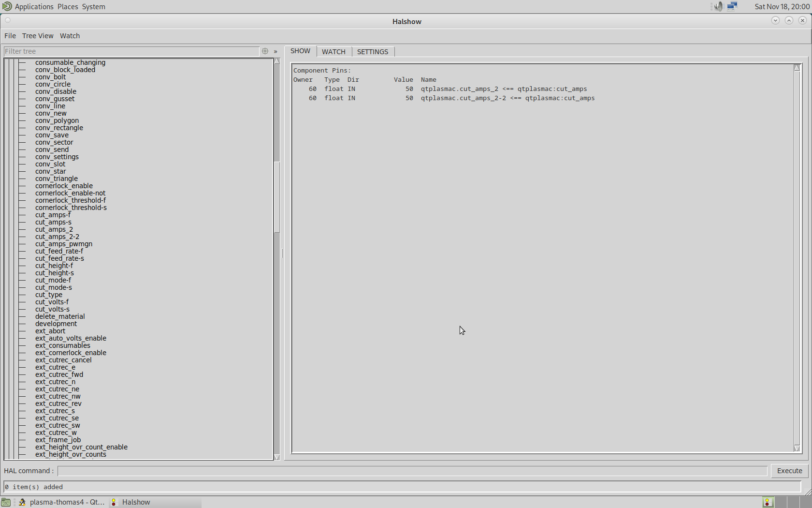Click the show desktop icon in taskbar

pyautogui.click(x=6, y=502)
